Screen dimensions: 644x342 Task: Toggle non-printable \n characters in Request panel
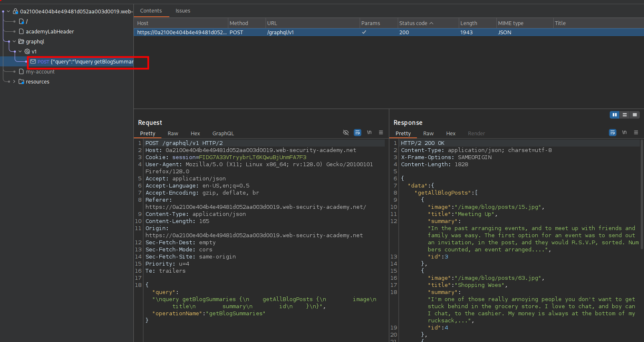click(x=369, y=132)
